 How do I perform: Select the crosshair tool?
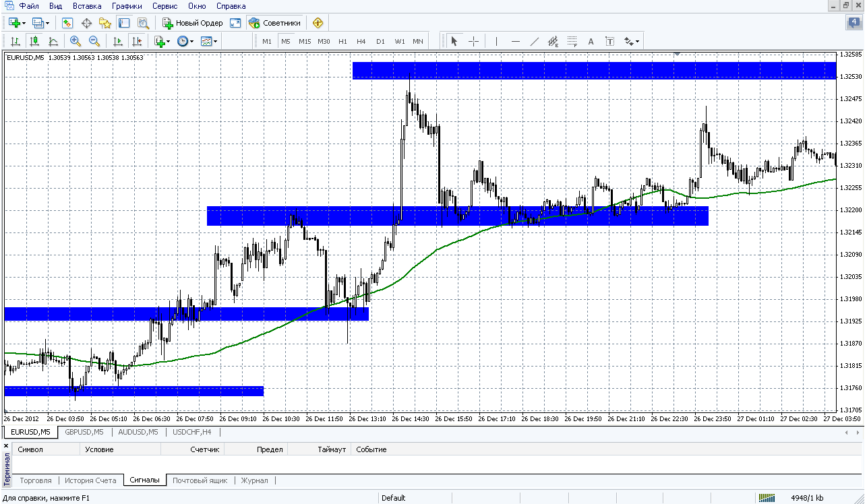click(473, 41)
